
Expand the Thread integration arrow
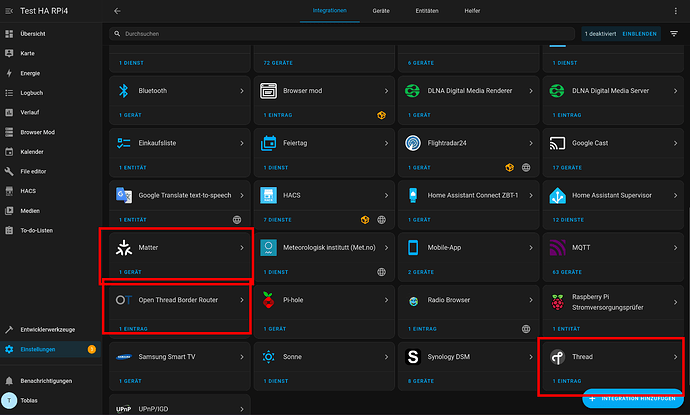[x=675, y=356]
